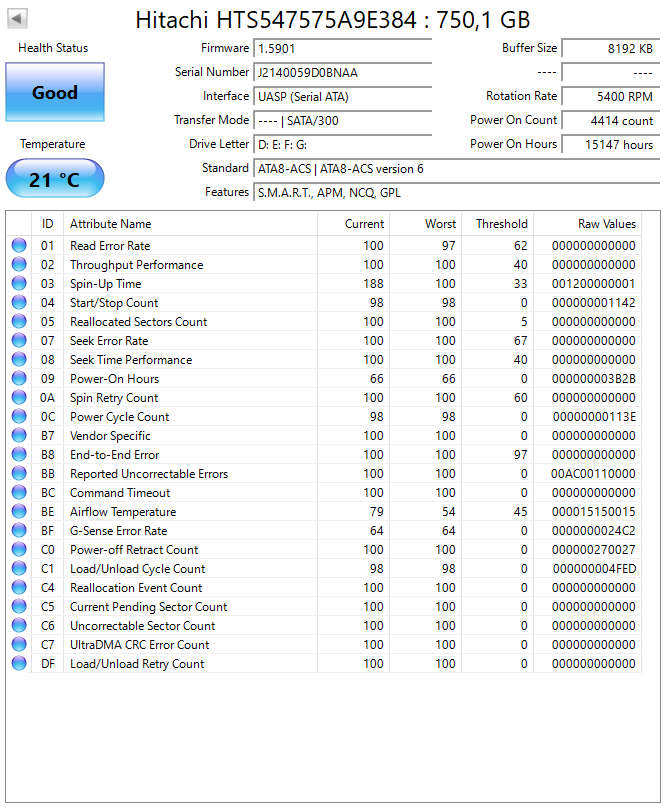The image size is (663, 808).
Task: Click the Buffer Size field 8192 KB
Action: 610,49
